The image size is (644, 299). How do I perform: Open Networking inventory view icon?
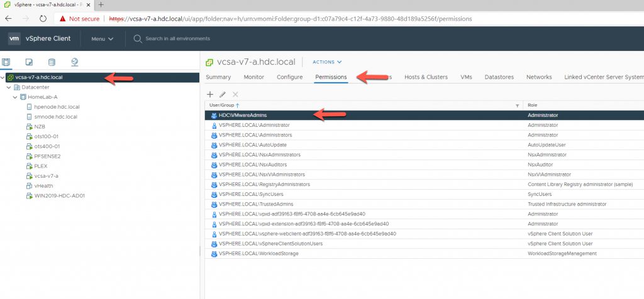[74, 62]
